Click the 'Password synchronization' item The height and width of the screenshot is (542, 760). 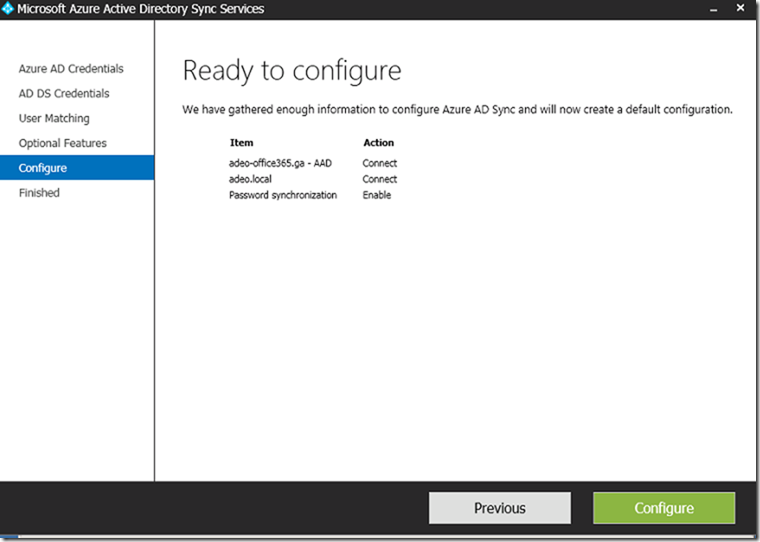click(283, 195)
